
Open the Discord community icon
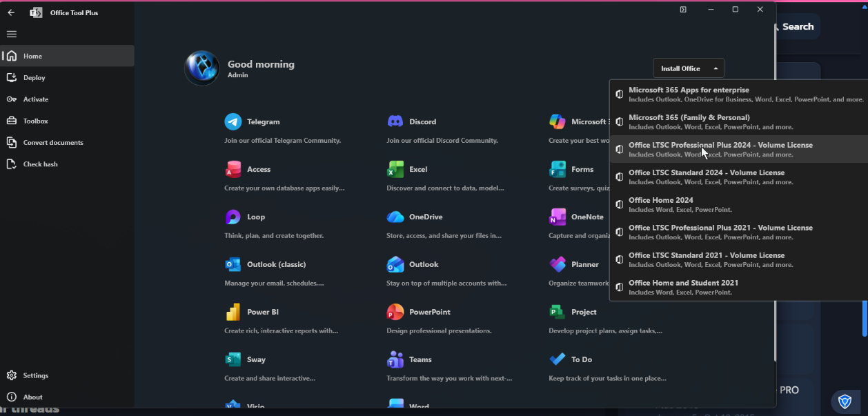click(x=395, y=121)
